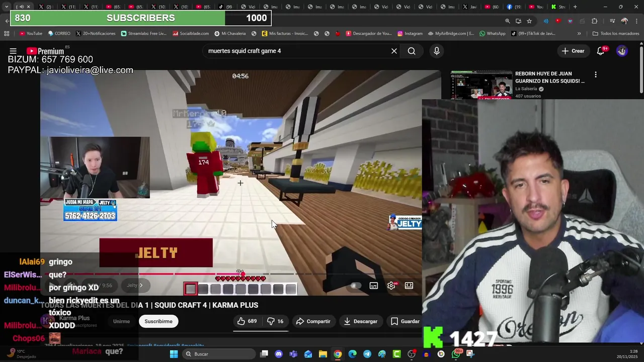Open Microsoft Edge from taskbar
This screenshot has height=362, width=644.
[x=353, y=354]
